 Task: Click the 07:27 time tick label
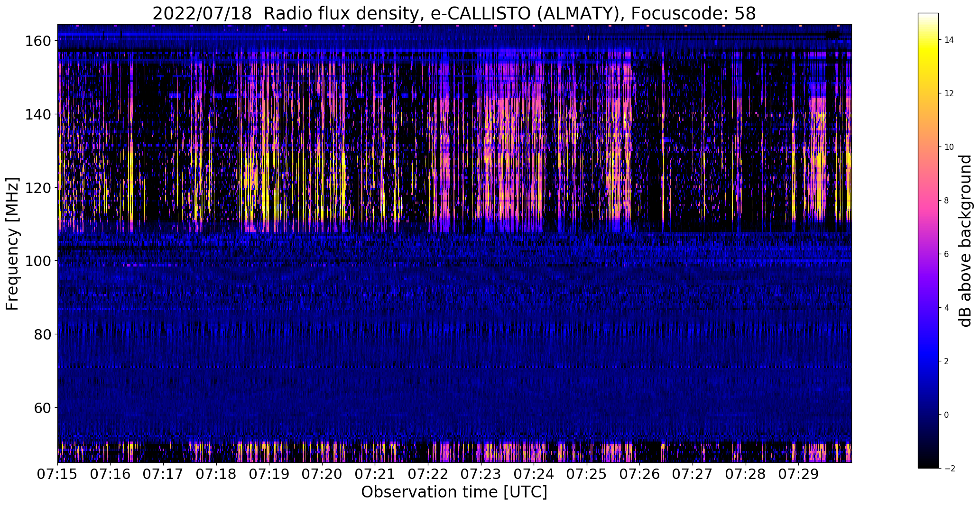(693, 474)
